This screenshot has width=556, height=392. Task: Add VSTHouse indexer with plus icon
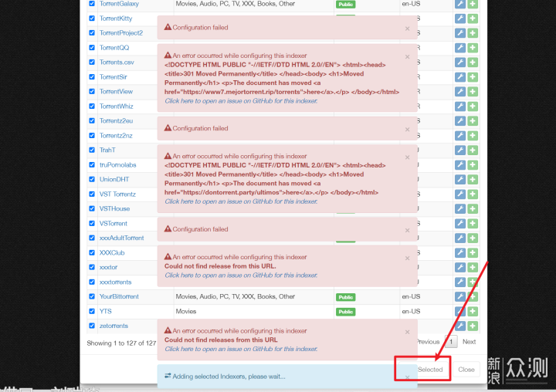(473, 209)
